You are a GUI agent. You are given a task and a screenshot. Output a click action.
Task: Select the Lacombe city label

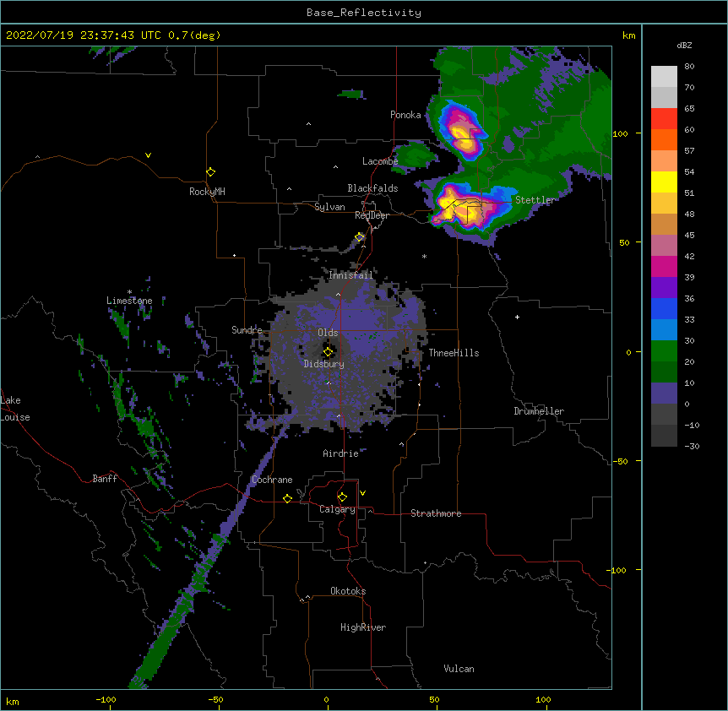(380, 161)
